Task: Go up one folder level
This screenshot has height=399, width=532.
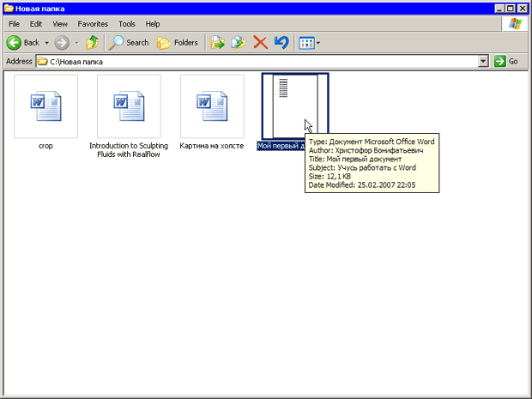Action: tap(92, 43)
